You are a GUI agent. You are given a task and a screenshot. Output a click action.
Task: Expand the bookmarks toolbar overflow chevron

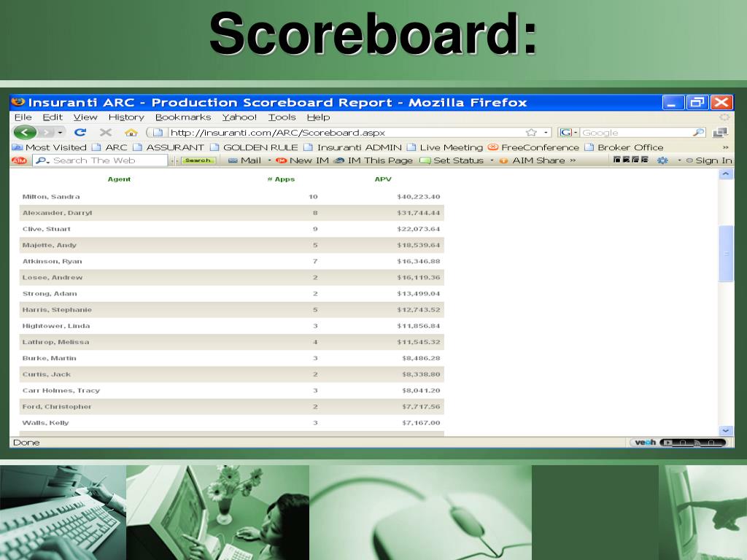click(x=726, y=147)
